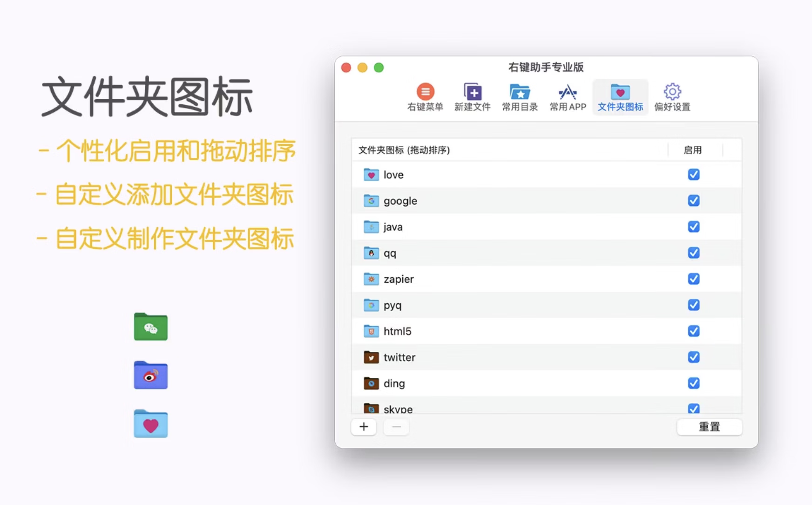This screenshot has height=505, width=812.
Task: Click the 重置 reset button
Action: 709,427
